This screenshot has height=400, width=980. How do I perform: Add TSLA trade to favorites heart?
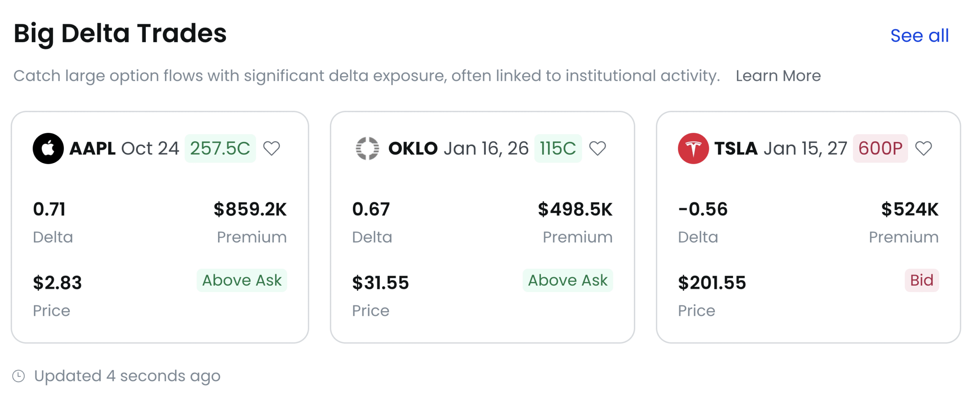tap(923, 149)
